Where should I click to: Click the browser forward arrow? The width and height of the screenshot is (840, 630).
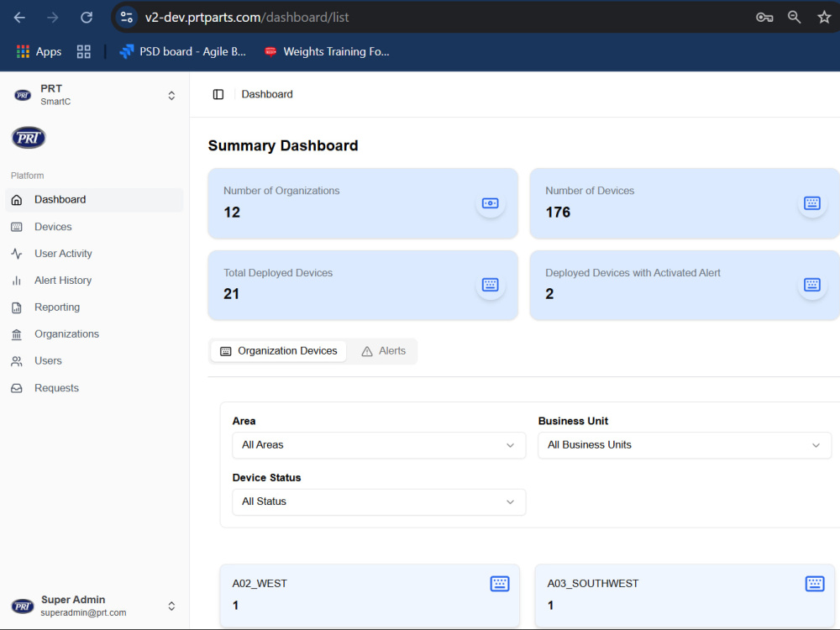[52, 18]
